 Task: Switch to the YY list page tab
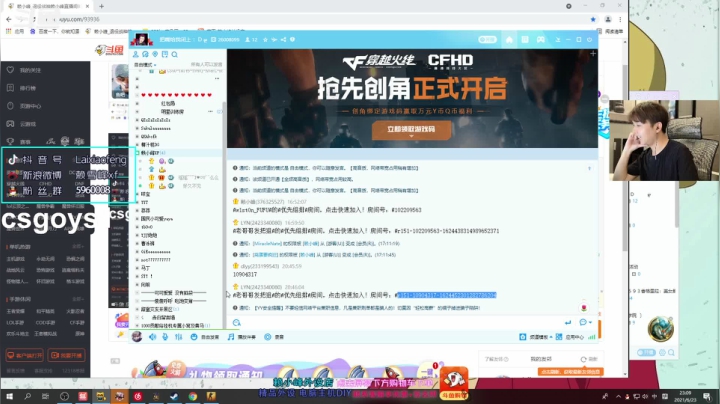point(525,39)
